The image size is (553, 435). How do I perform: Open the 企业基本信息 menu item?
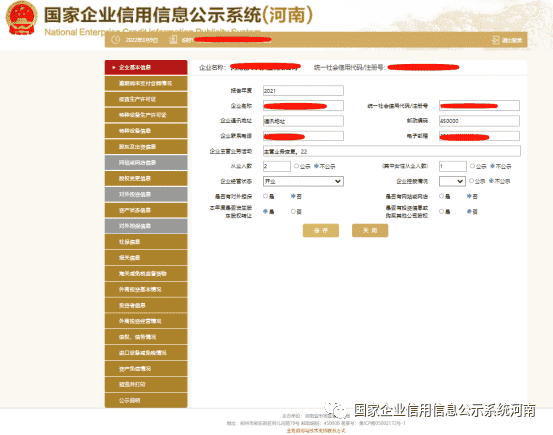pyautogui.click(x=146, y=67)
